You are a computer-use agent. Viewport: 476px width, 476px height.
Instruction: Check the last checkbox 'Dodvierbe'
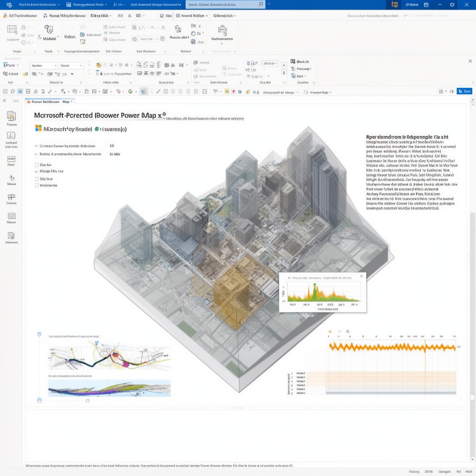pos(37,185)
